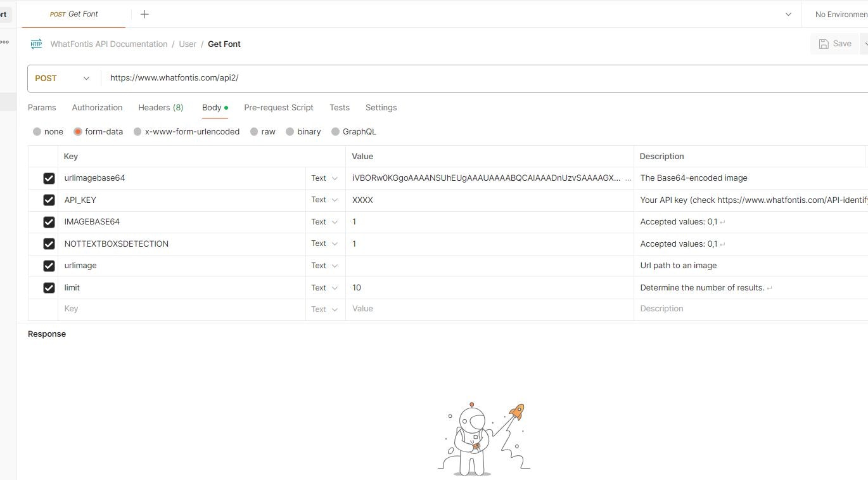The height and width of the screenshot is (480, 868).
Task: Uncheck the IMAGEBASE64 parameter
Action: [49, 223]
